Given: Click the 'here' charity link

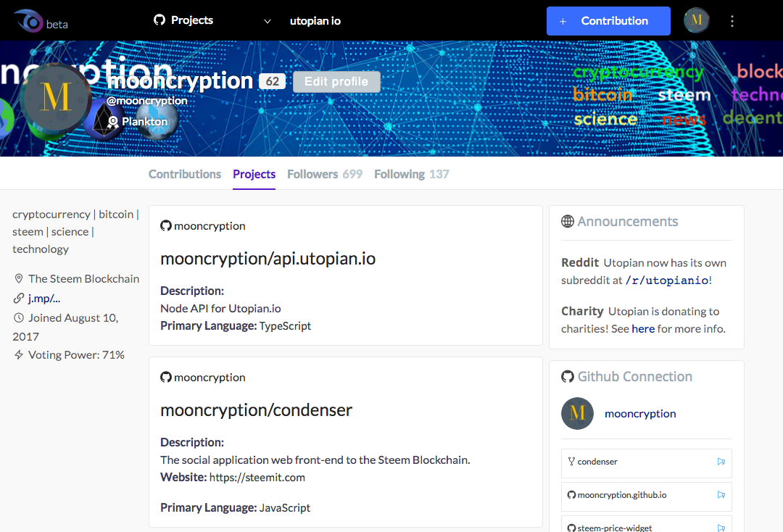Looking at the screenshot, I should pos(643,329).
